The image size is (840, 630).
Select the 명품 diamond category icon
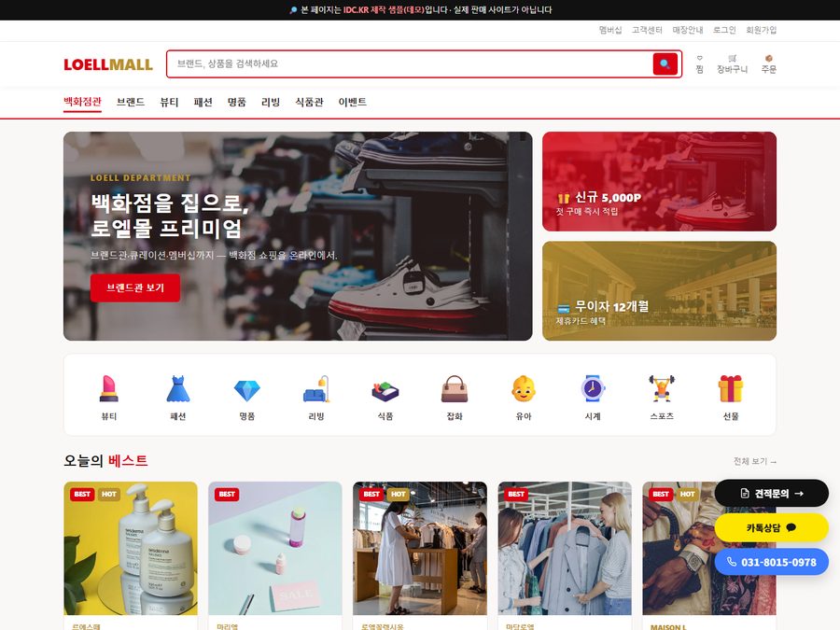tap(247, 389)
